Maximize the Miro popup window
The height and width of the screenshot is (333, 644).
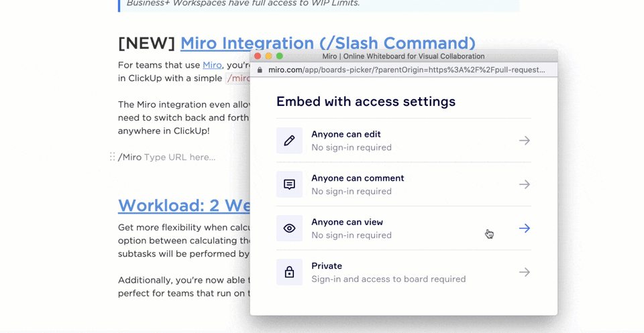click(280, 56)
